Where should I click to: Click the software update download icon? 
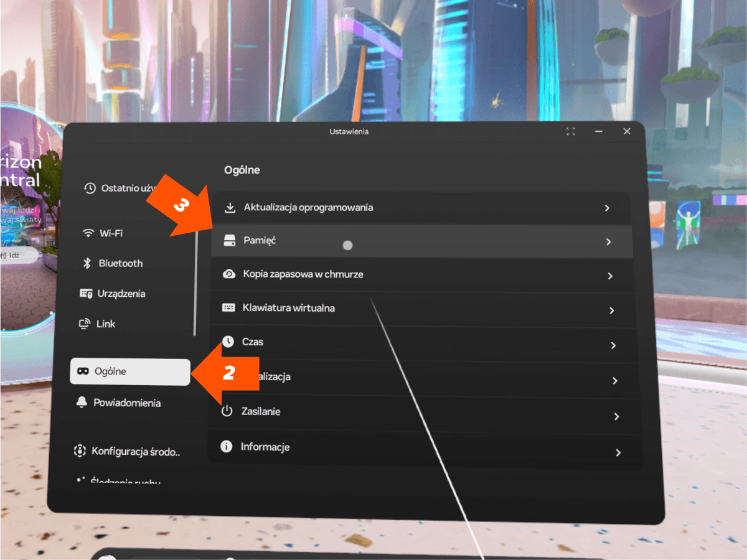230,207
